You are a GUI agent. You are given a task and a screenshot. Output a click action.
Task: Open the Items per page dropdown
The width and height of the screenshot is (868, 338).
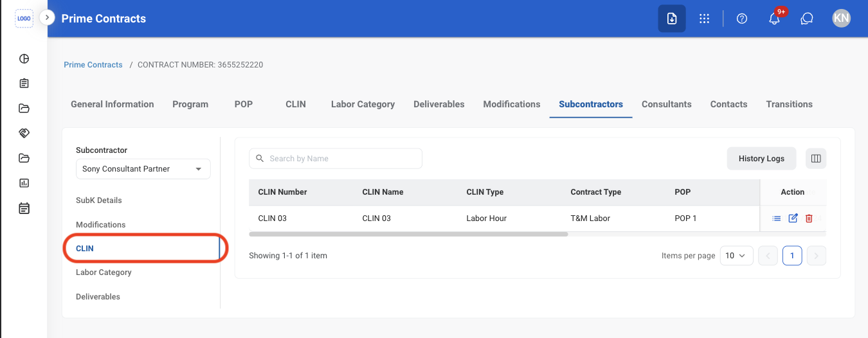[x=736, y=256]
